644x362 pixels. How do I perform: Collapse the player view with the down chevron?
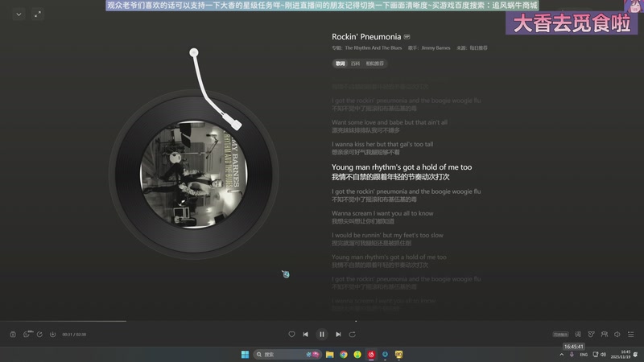[19, 14]
